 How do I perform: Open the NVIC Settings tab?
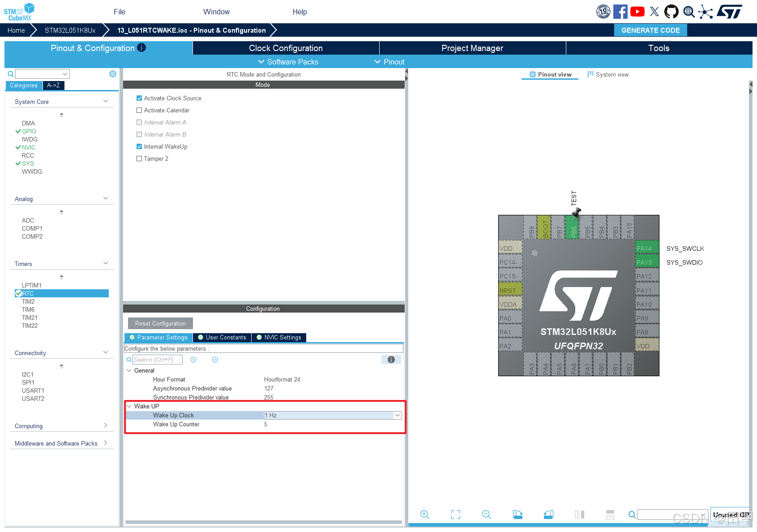pos(278,337)
